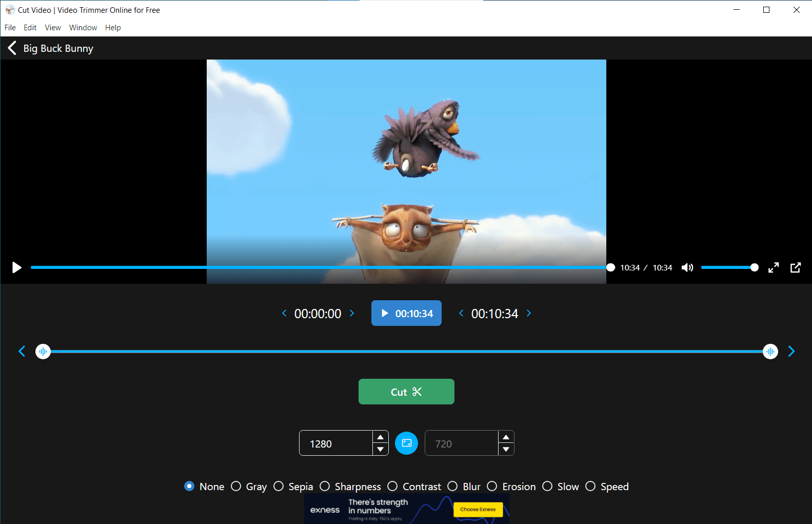Play the video in the player
The height and width of the screenshot is (524, 812).
click(16, 267)
